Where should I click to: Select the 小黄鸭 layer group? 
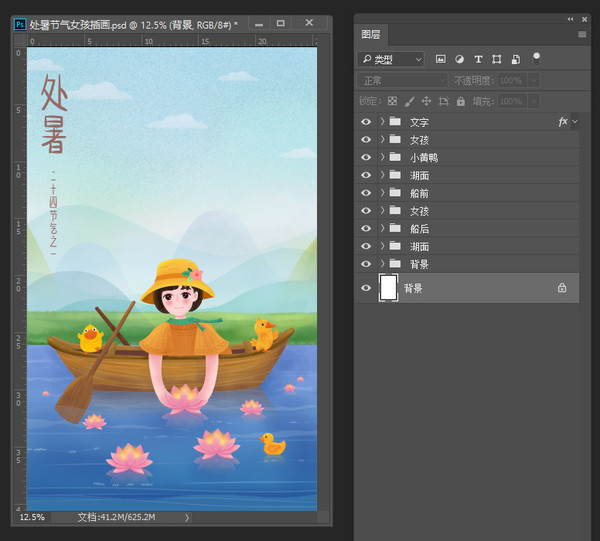466,157
